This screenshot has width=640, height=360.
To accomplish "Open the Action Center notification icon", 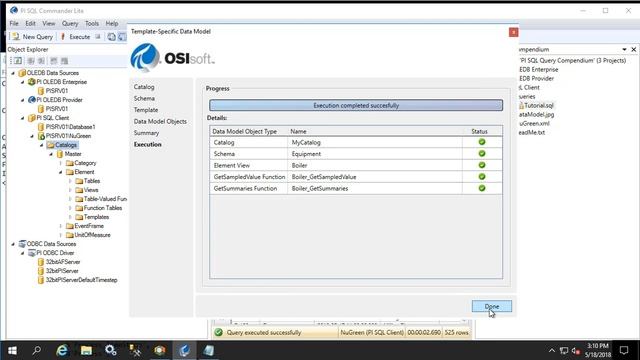I will click(624, 350).
